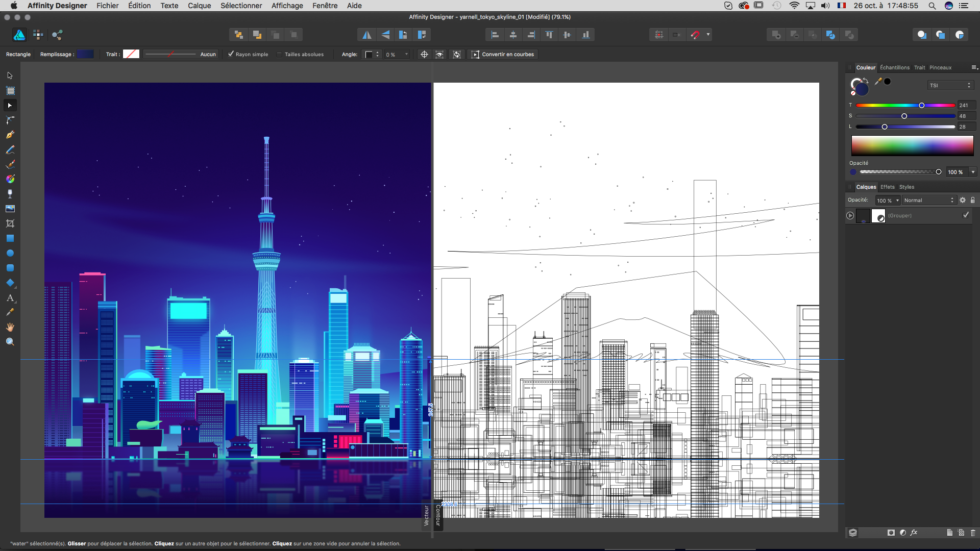Toggle the Rayon simple checkbox
980x551 pixels.
click(231, 54)
